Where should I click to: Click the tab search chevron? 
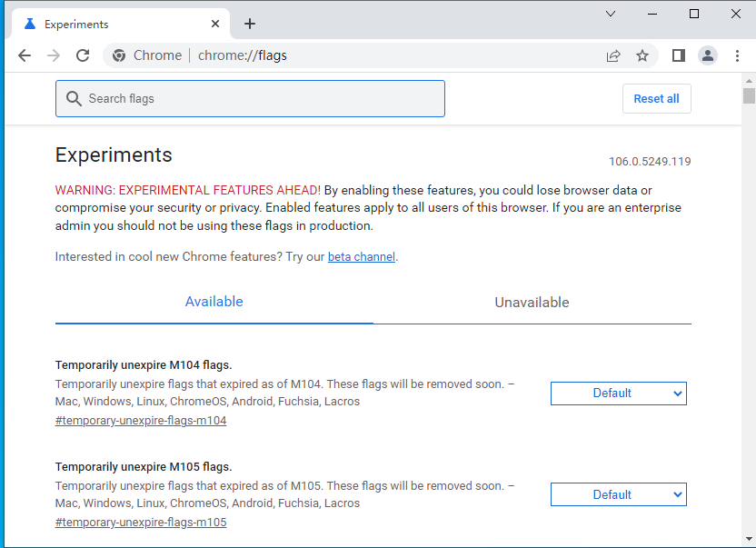pyautogui.click(x=611, y=14)
